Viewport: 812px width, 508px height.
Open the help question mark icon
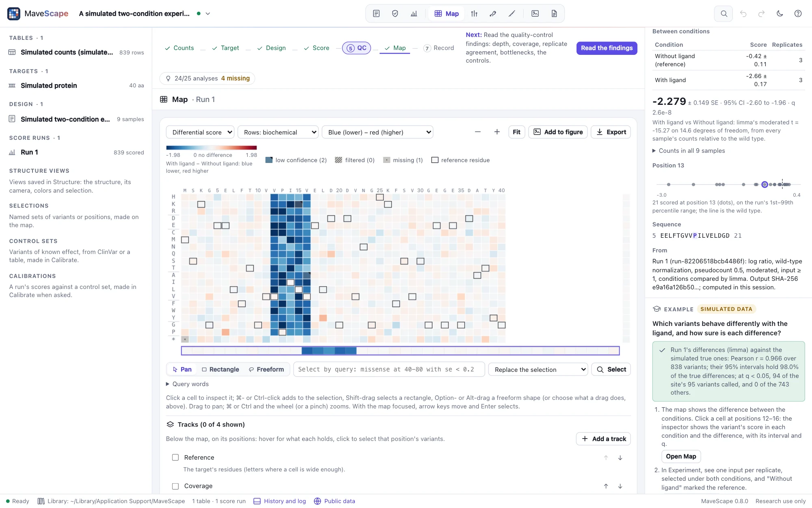click(798, 13)
